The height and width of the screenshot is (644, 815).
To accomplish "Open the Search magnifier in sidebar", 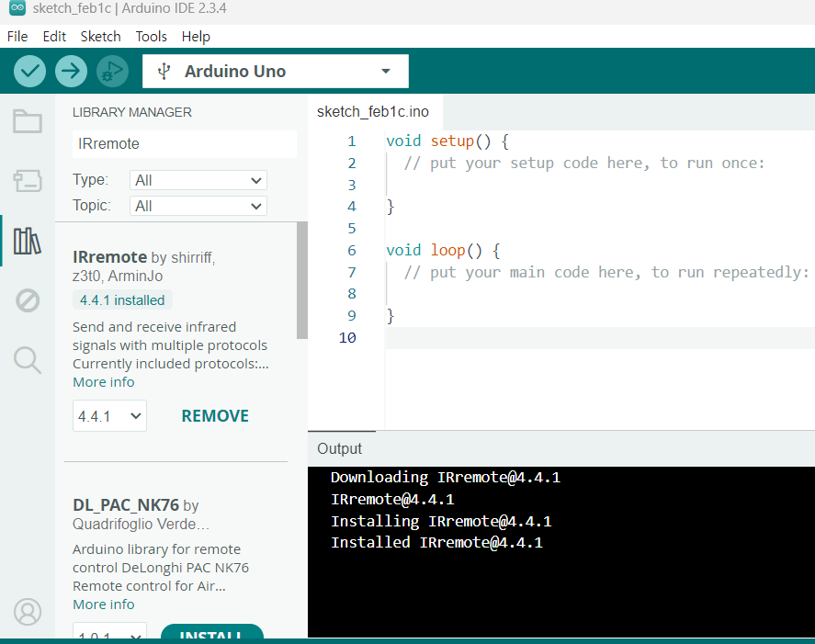I will [28, 360].
